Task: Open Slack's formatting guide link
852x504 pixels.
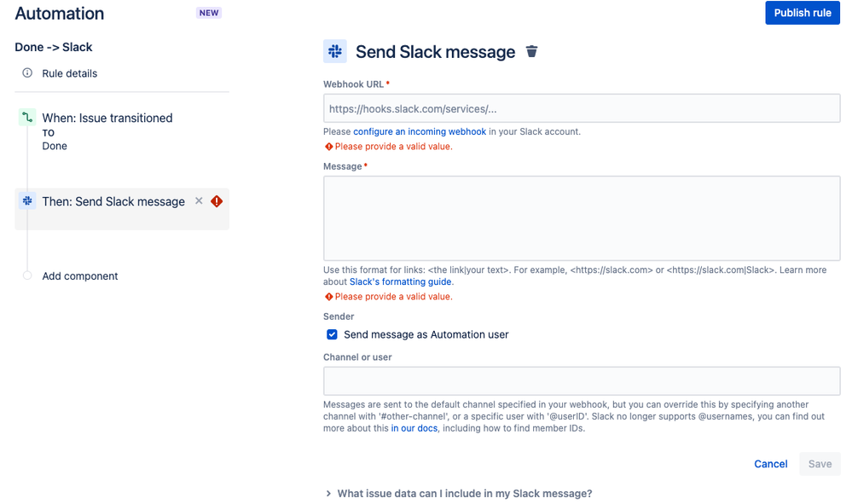Action: point(400,281)
